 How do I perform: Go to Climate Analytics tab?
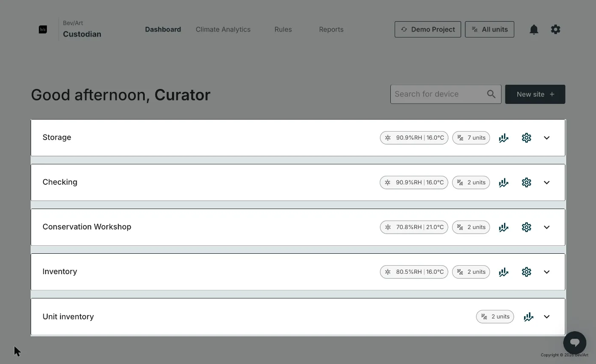(x=223, y=29)
